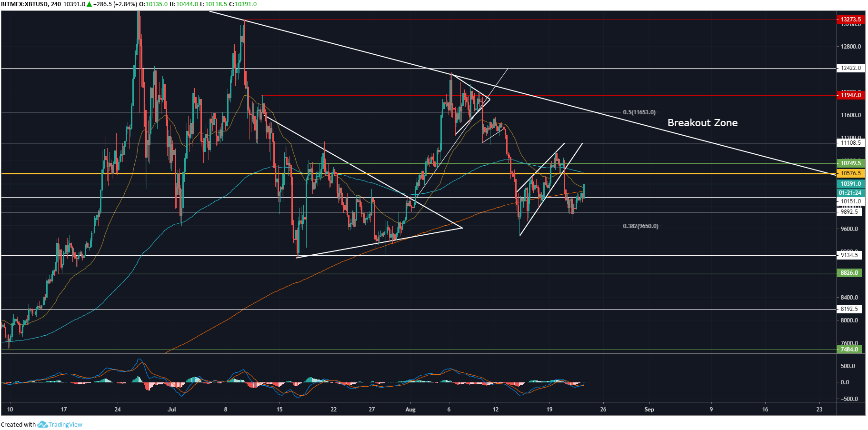
Task: Click the '27' date on time axis
Action: 372,410
